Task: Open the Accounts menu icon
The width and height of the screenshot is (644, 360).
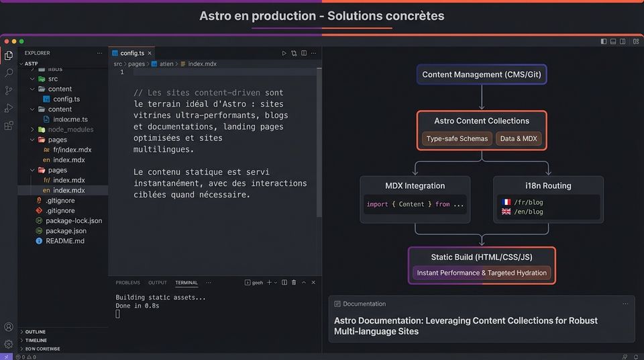Action: pos(9,326)
